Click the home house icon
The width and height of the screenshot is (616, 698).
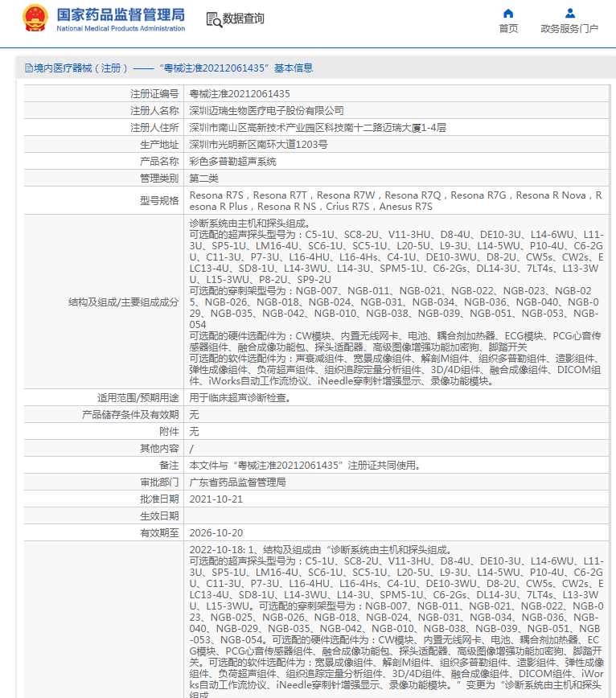508,14
